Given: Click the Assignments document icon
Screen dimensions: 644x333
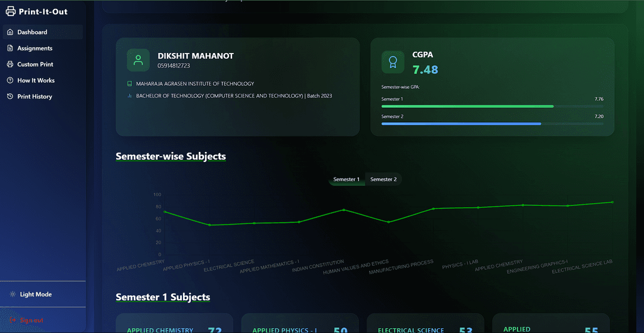Looking at the screenshot, I should [x=10, y=48].
